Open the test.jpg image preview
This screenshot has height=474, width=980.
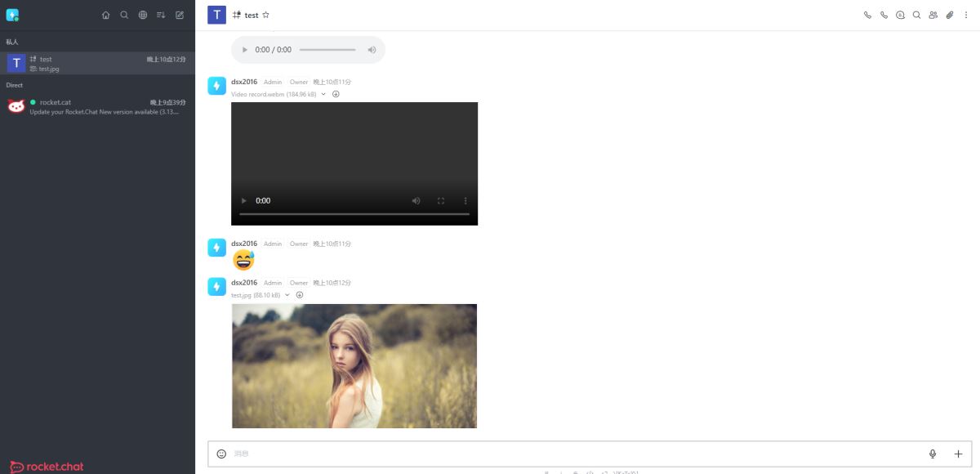pos(354,366)
